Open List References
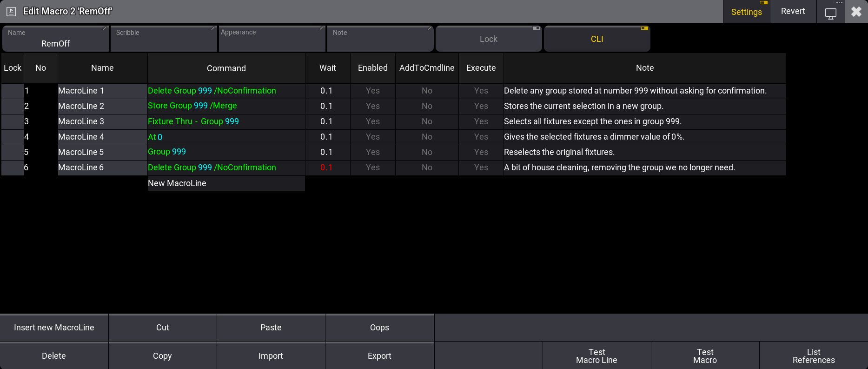Screen dimensions: 868x369 tap(813, 356)
